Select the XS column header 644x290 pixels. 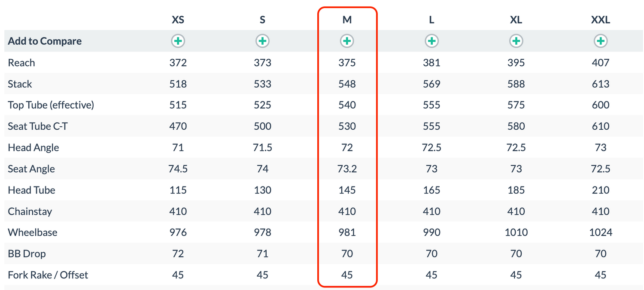pyautogui.click(x=178, y=20)
